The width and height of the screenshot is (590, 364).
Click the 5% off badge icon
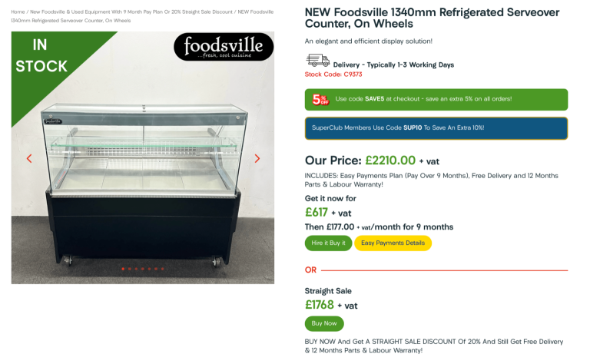(x=320, y=99)
